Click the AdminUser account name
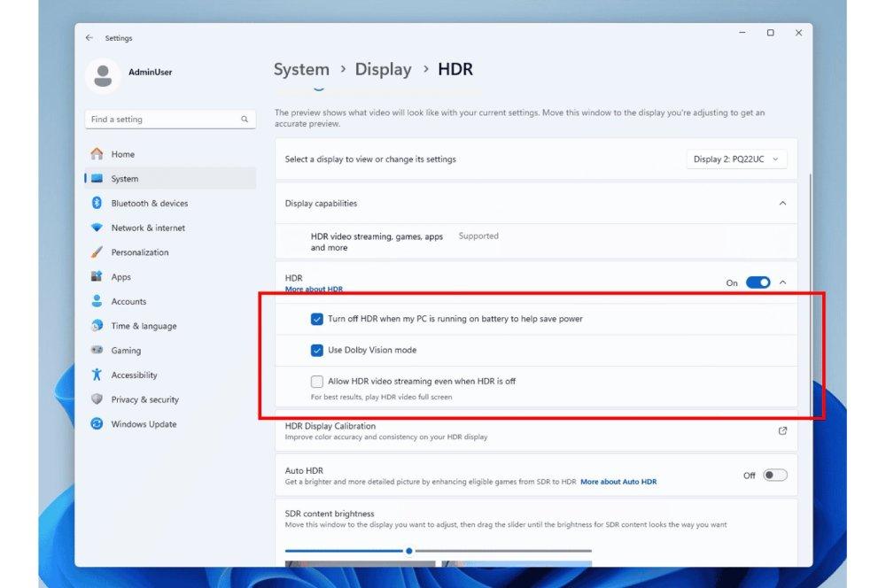This screenshot has height=588, width=886. [x=151, y=73]
